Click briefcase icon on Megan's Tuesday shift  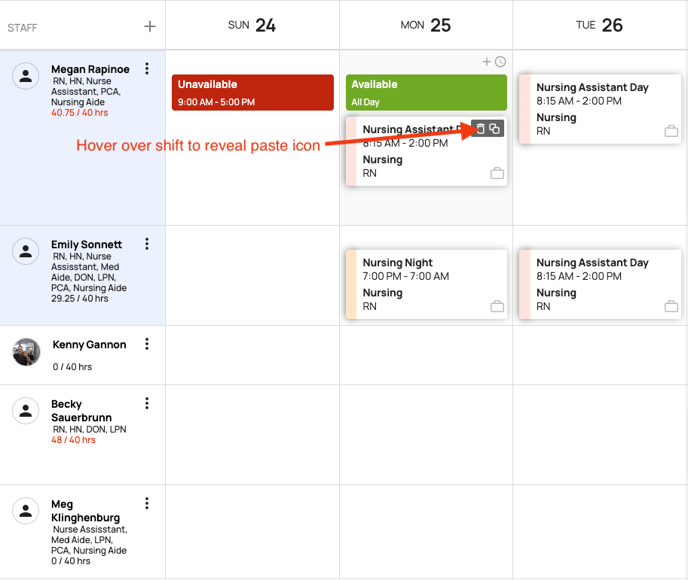pos(671,131)
